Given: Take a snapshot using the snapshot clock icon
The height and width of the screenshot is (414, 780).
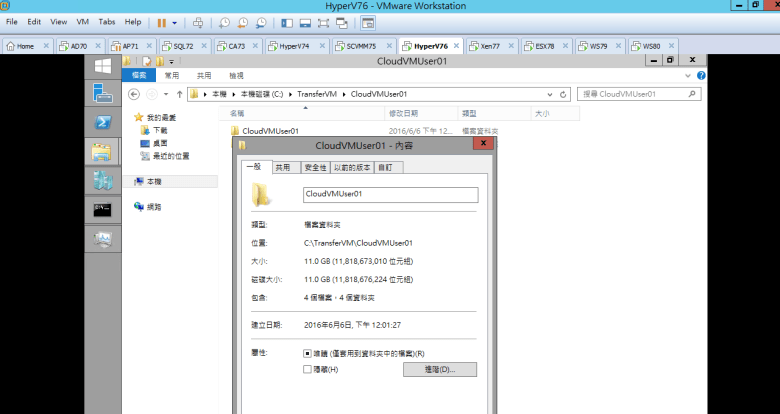Looking at the screenshot, I should tap(224, 21).
